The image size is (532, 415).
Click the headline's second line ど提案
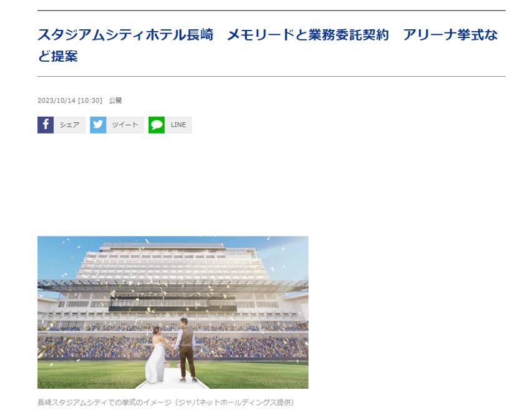(57, 56)
